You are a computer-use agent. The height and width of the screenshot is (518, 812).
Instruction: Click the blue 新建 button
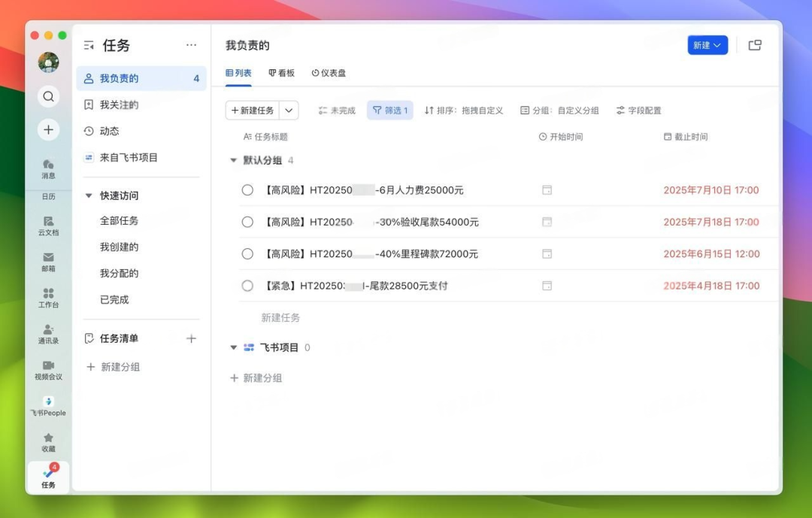click(x=707, y=45)
